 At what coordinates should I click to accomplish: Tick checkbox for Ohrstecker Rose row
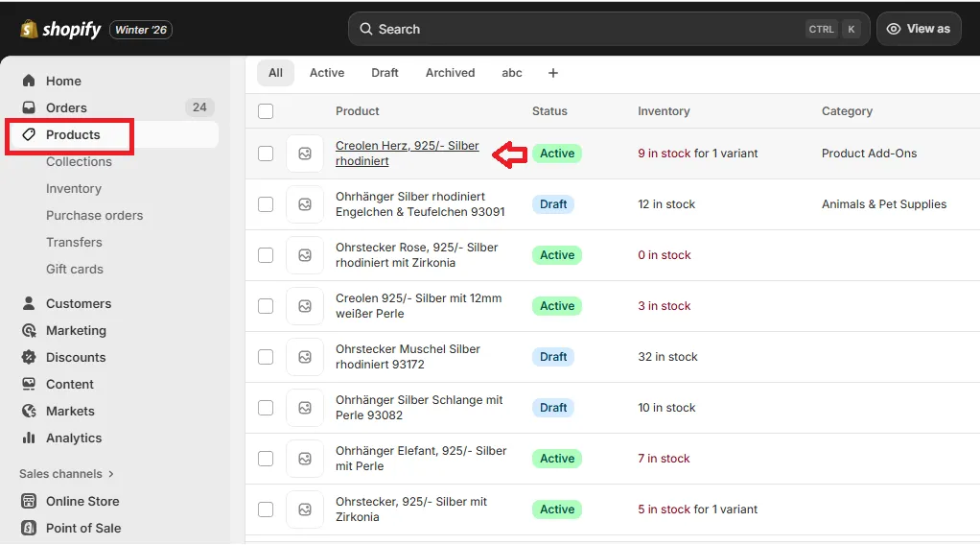pos(266,255)
